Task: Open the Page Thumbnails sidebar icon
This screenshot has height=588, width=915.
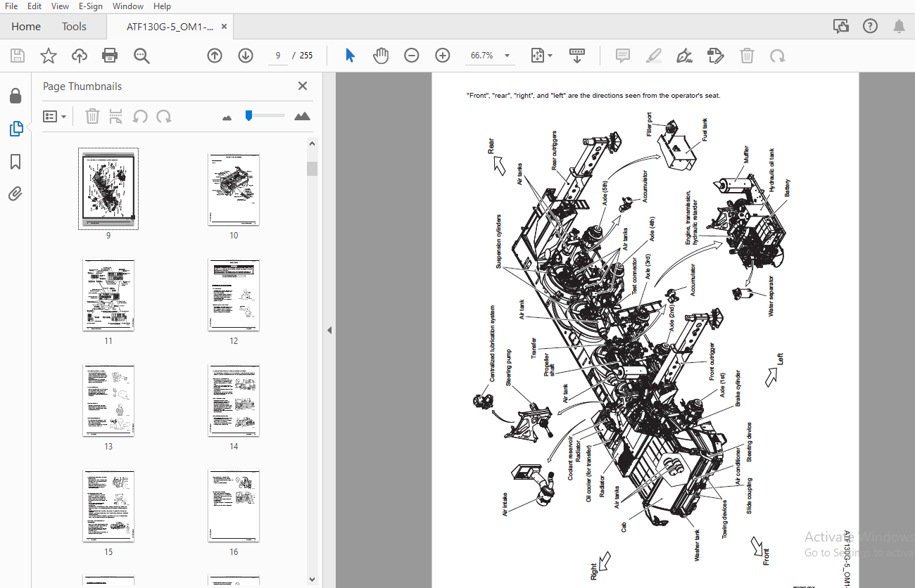Action: [x=15, y=129]
